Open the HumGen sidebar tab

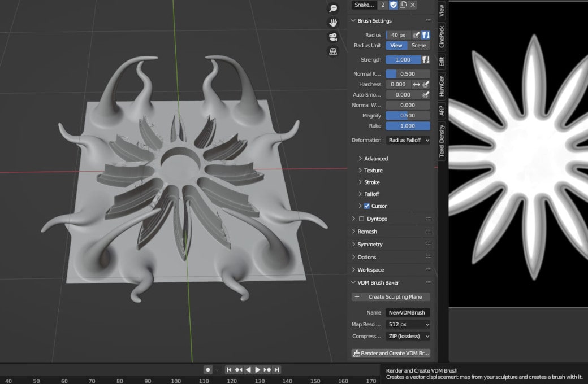tap(442, 85)
